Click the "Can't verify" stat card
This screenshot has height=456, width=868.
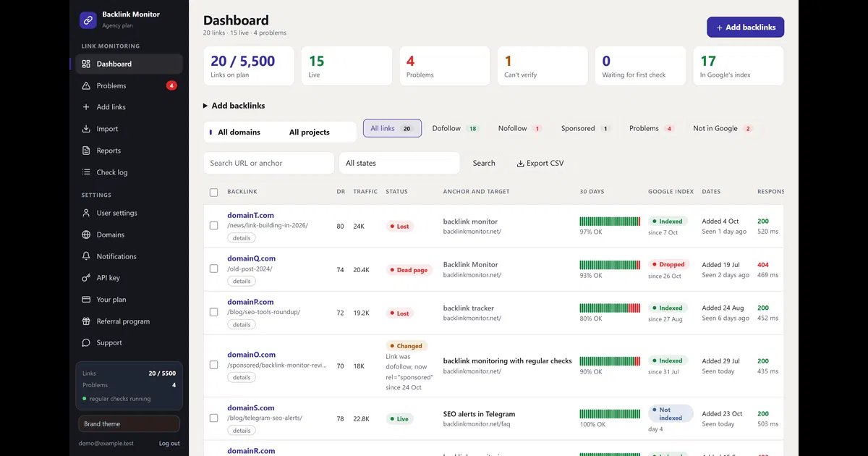point(542,66)
